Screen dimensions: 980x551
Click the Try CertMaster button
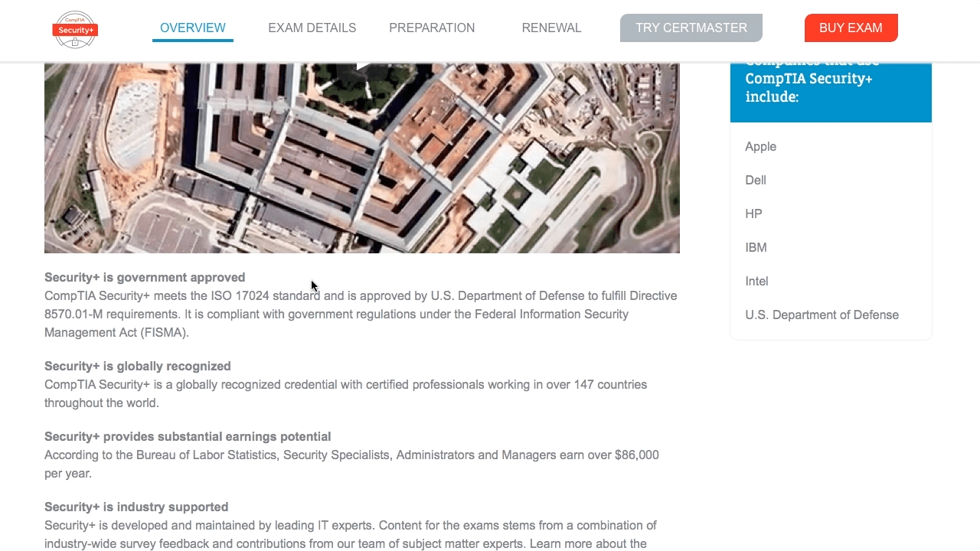691,28
